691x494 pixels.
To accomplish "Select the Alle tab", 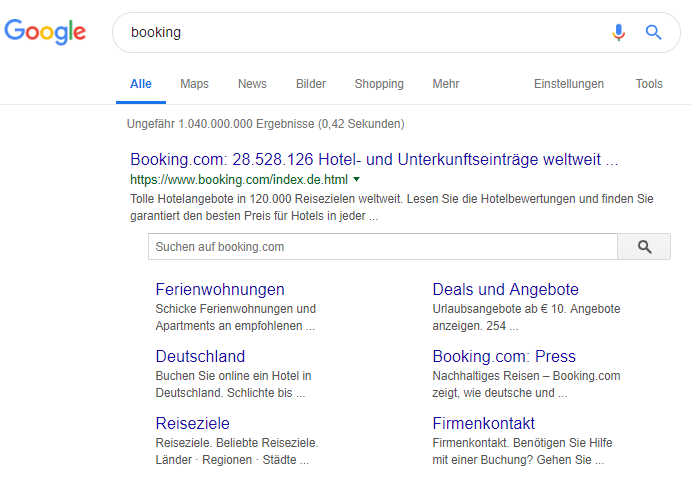I will pyautogui.click(x=141, y=84).
